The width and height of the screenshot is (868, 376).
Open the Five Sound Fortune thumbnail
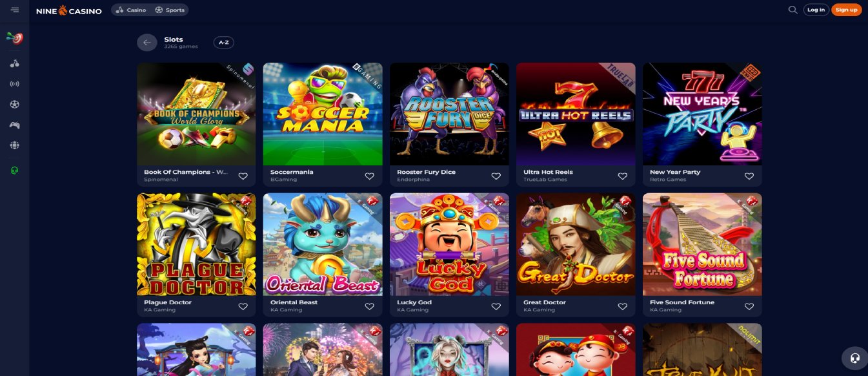coord(702,245)
